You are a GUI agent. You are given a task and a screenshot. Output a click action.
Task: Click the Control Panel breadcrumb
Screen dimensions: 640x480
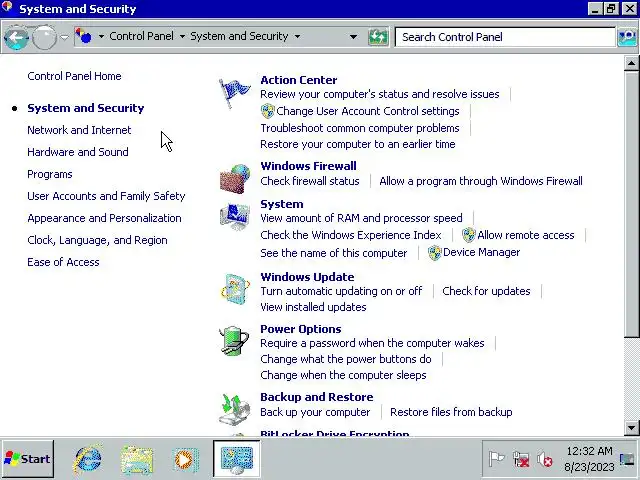coord(141,36)
